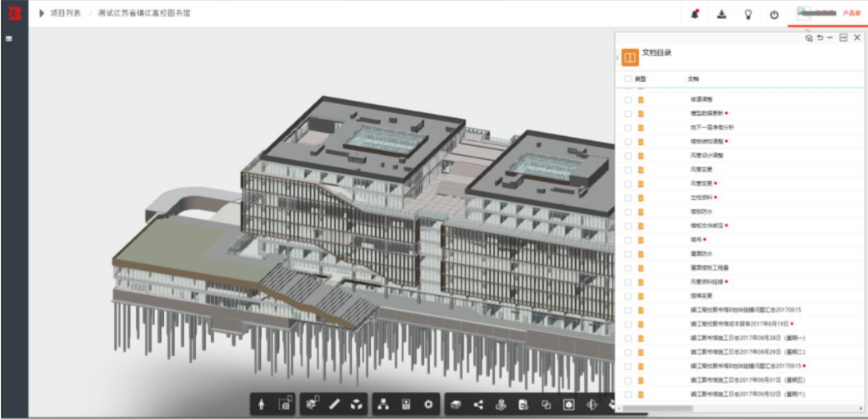Check the 地下一层净高分析 document checkbox

(628, 127)
